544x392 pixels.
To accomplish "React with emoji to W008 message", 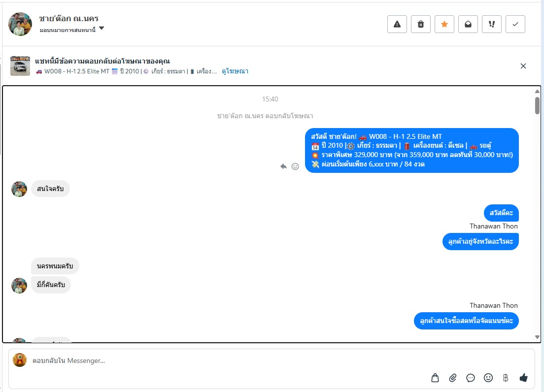I will point(295,166).
